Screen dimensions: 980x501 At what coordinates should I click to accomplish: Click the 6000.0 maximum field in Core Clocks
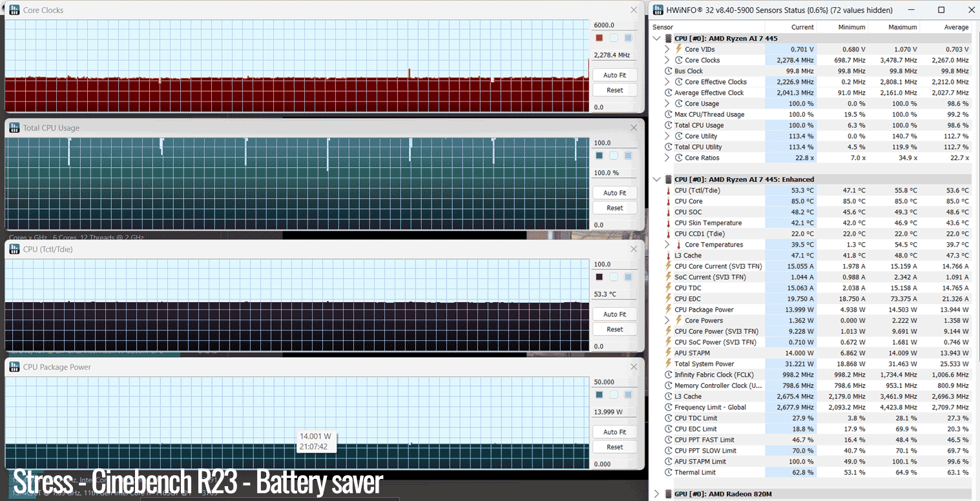tap(614, 25)
